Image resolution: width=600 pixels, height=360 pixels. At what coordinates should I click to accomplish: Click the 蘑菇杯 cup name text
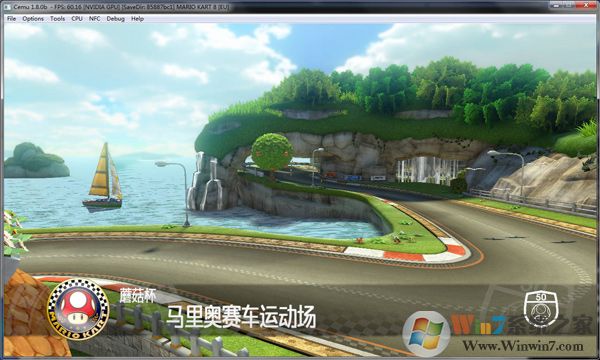coord(137,295)
